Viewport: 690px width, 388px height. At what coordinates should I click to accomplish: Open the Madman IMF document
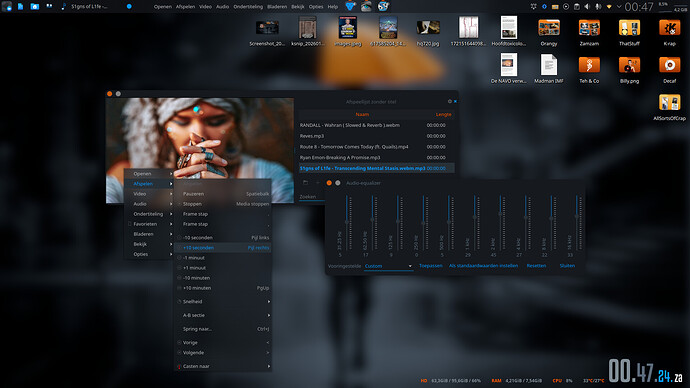[549, 66]
